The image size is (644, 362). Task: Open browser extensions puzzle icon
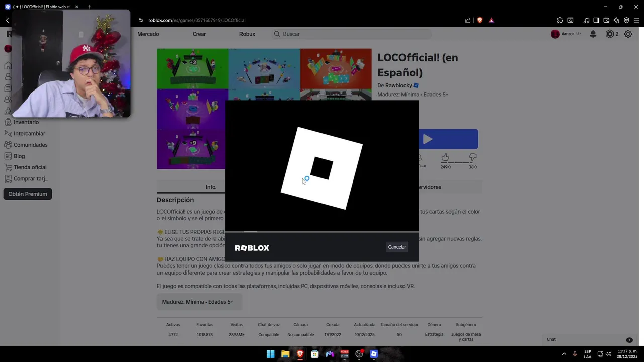560,20
